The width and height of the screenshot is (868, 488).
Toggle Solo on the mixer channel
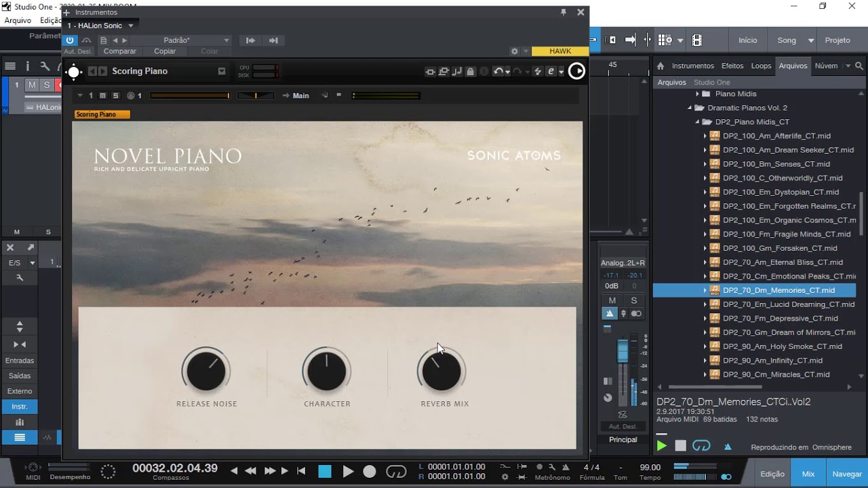tap(634, 300)
